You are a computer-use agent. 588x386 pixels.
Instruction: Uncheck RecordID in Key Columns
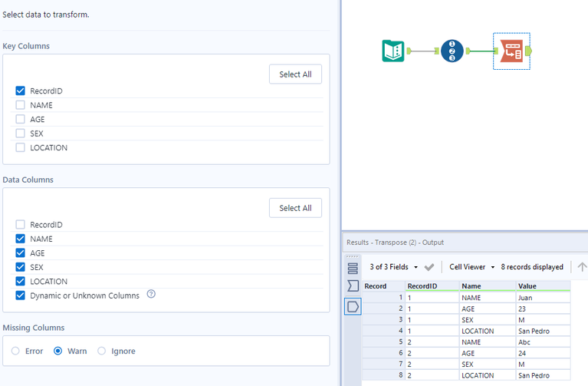20,91
